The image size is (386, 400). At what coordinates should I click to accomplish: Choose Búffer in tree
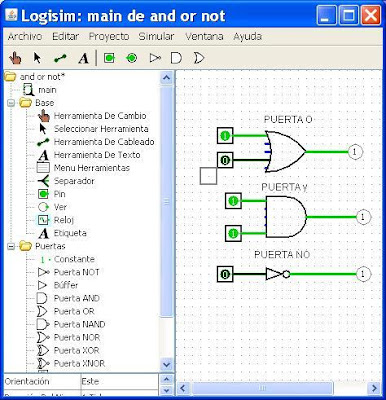tap(66, 285)
